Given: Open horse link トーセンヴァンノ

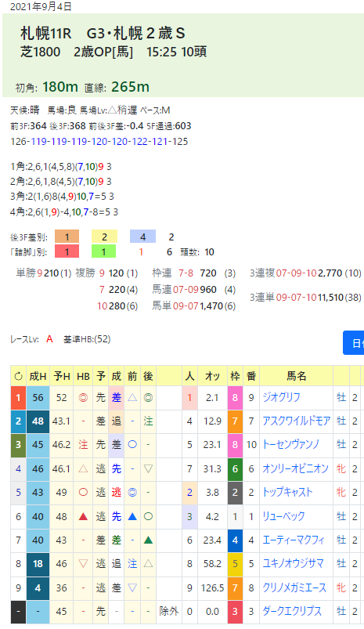Looking at the screenshot, I should (290, 444).
